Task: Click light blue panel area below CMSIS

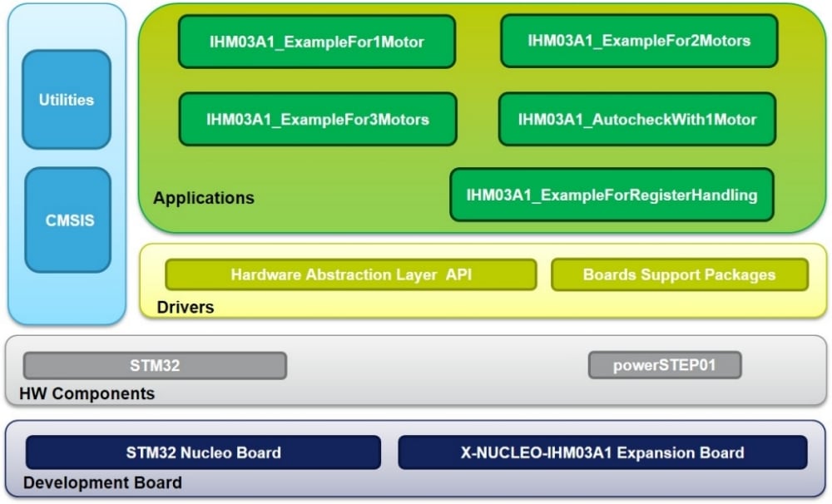Action: coord(67,298)
